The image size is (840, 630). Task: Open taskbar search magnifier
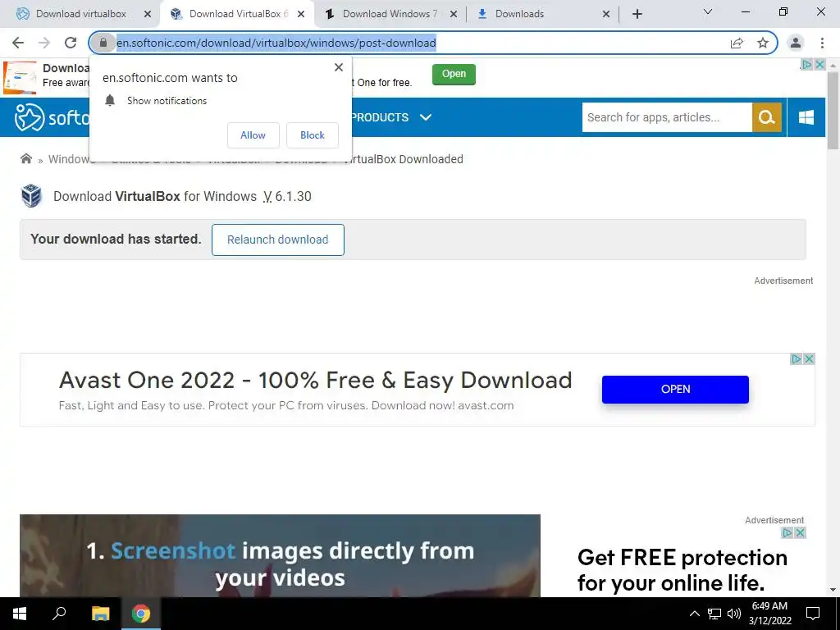pyautogui.click(x=59, y=614)
